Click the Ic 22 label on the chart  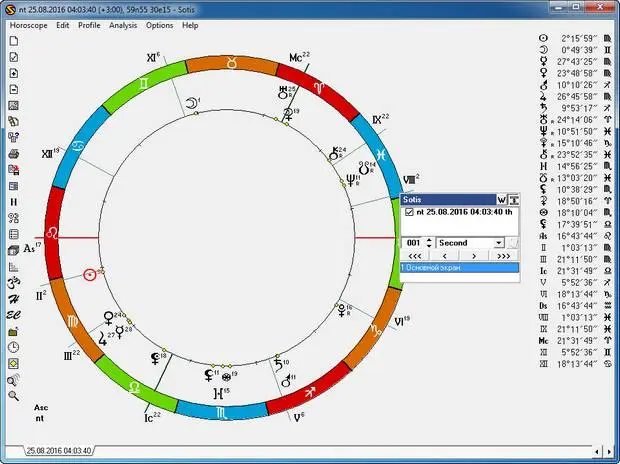152,417
